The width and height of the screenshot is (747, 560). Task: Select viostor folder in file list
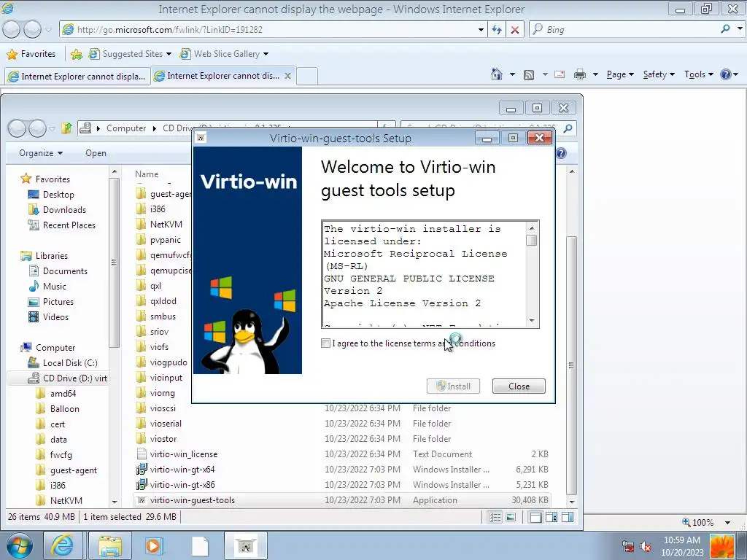pyautogui.click(x=163, y=438)
